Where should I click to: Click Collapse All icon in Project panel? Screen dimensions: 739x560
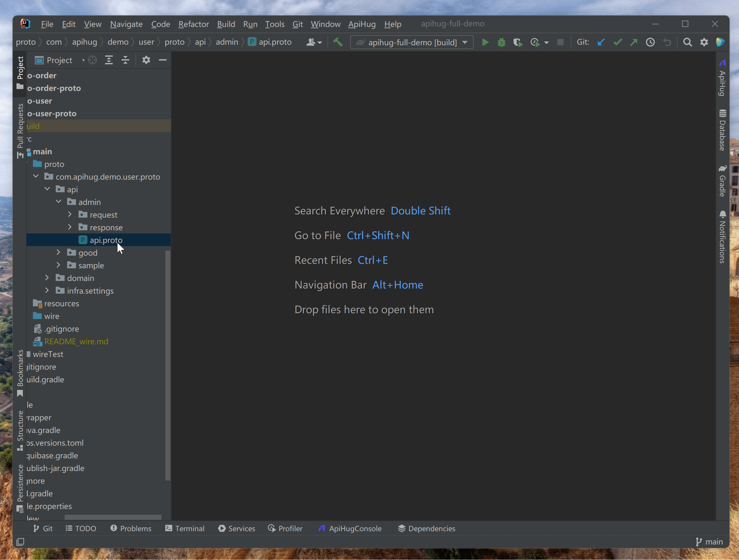(x=125, y=60)
